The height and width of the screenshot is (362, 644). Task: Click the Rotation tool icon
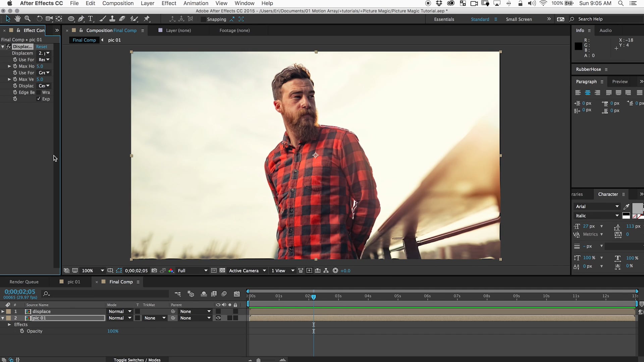click(39, 18)
